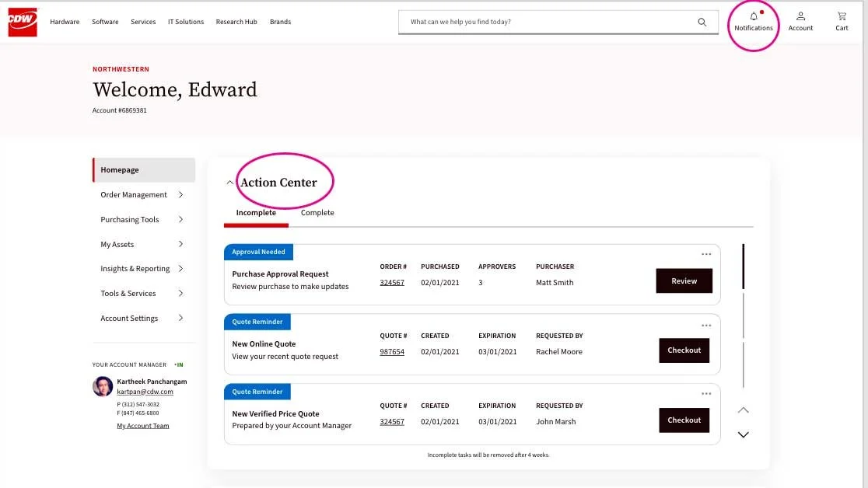The height and width of the screenshot is (488, 868).
Task: Collapse the Action Center section
Action: coord(229,183)
